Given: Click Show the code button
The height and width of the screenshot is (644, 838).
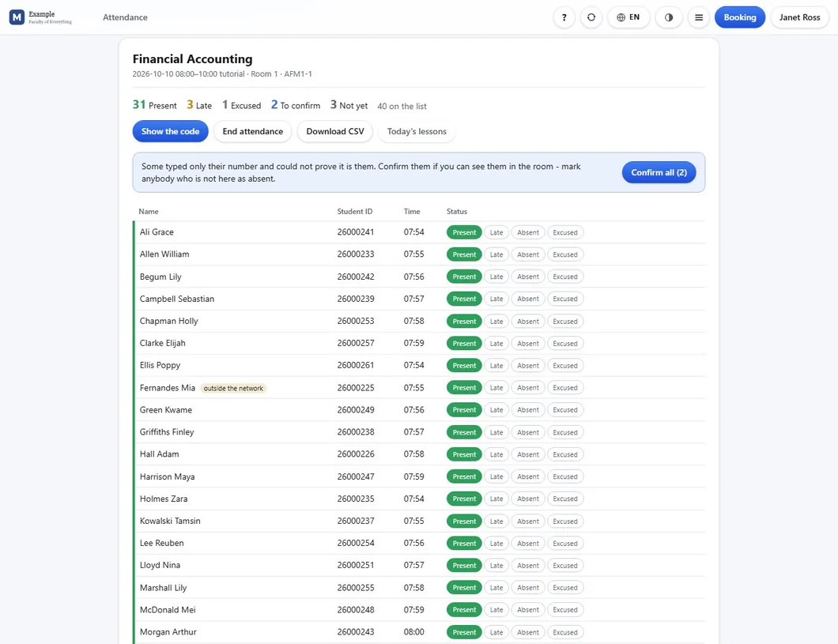Looking at the screenshot, I should click(x=171, y=131).
